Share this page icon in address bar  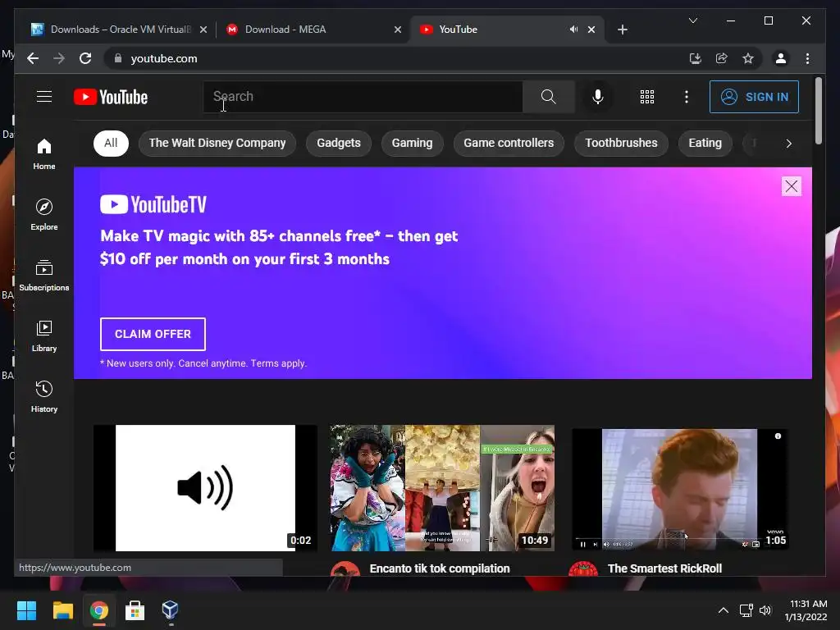[x=722, y=58]
